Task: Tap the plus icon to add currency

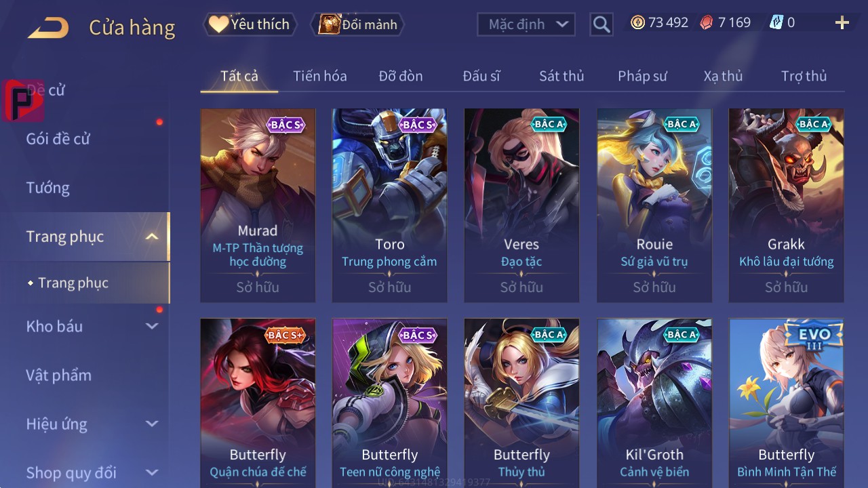Action: click(842, 23)
